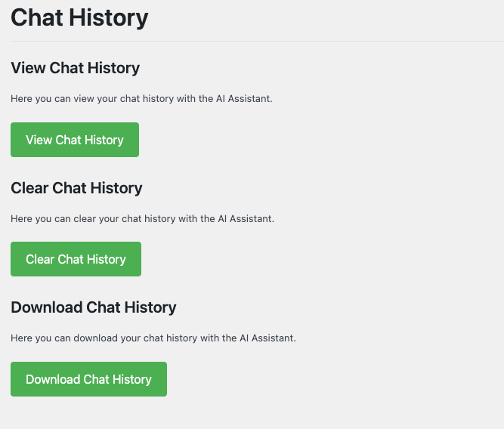Click the word 'Download' in the Download section heading

47,307
